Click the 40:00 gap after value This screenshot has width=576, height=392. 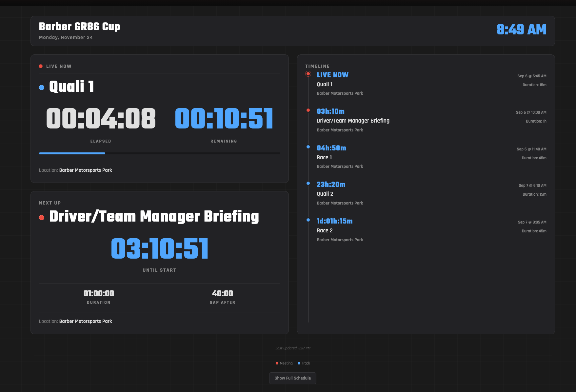(223, 293)
